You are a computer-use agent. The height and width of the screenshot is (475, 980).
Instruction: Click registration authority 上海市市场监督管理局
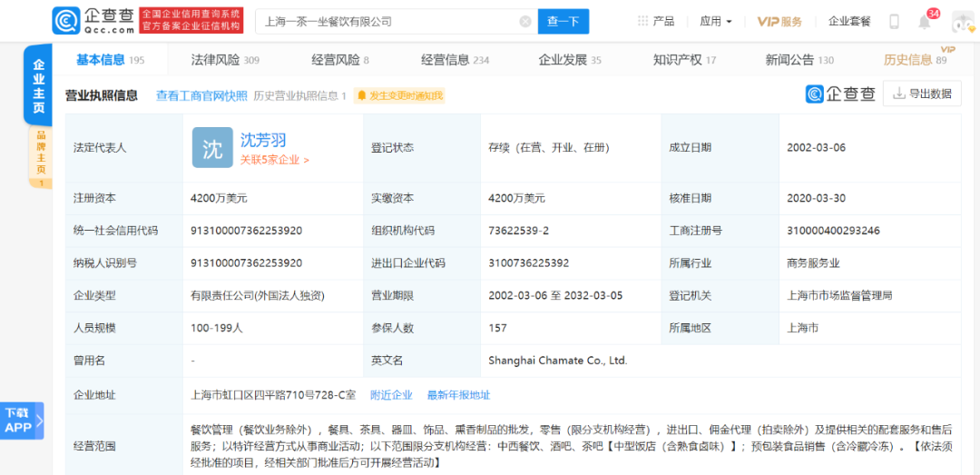[x=840, y=295]
